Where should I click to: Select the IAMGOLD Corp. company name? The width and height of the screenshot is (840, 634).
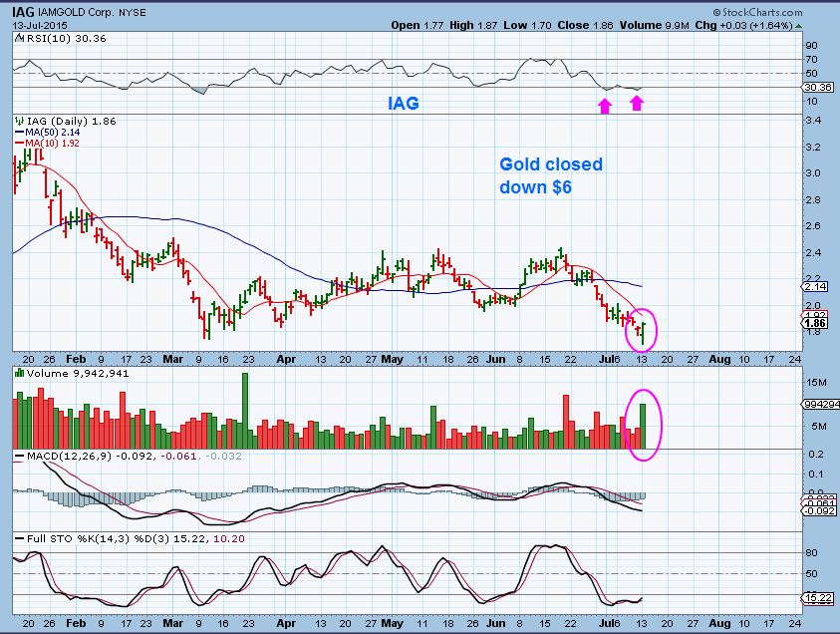point(75,12)
